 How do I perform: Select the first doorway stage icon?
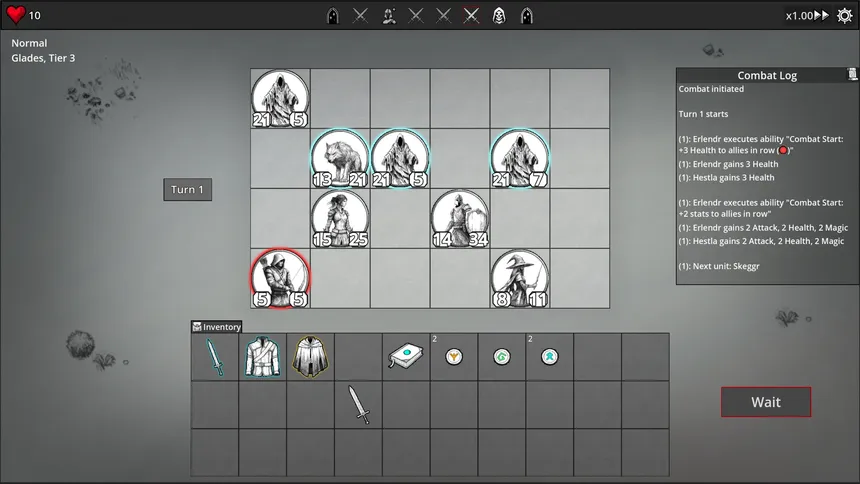(x=332, y=16)
